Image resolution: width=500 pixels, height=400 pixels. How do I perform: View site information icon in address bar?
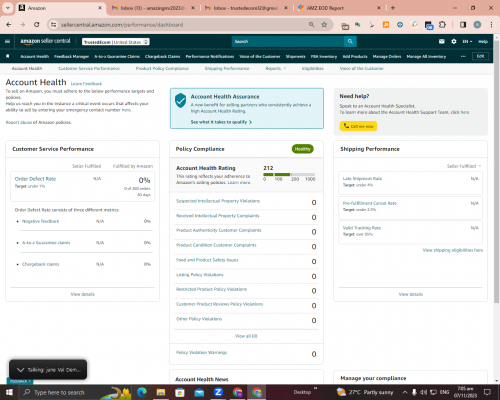click(53, 25)
